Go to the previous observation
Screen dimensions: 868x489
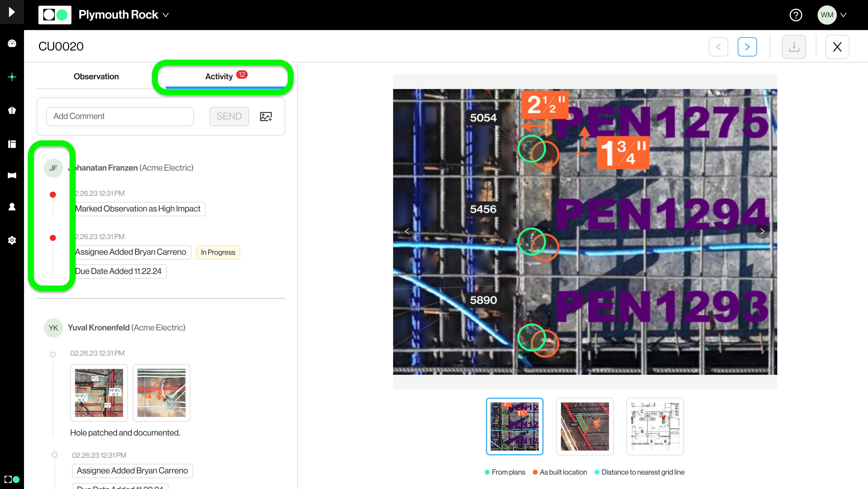[x=718, y=47]
